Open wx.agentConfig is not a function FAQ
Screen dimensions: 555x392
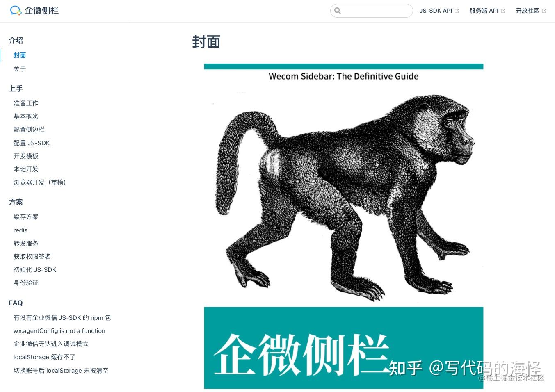point(59,330)
